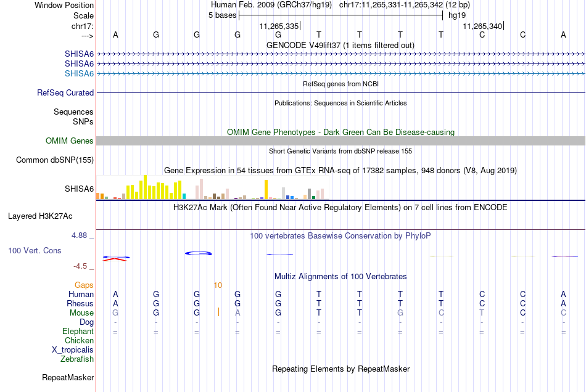Viewport: 586px width, 392px height.
Task: Select the Human alignment row label
Action: click(x=81, y=294)
